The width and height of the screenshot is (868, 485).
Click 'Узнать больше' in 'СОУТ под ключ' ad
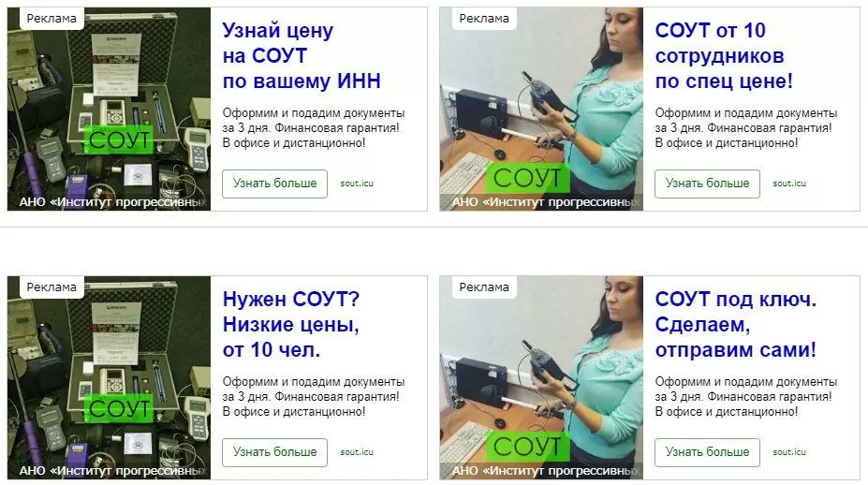coord(707,452)
